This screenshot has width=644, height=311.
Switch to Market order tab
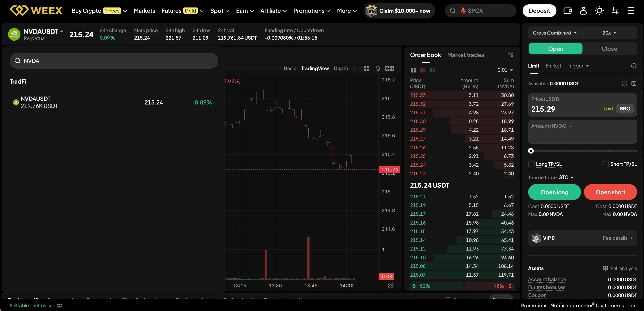(553, 66)
